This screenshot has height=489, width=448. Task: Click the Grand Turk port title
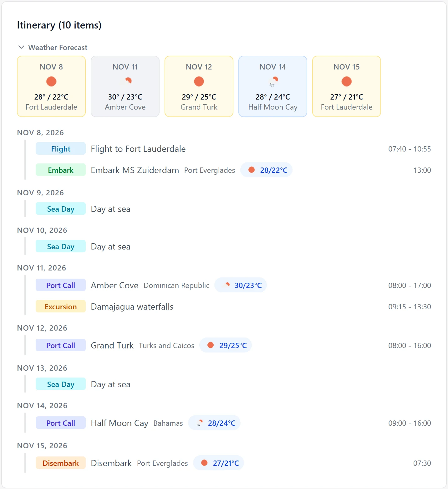coord(112,345)
